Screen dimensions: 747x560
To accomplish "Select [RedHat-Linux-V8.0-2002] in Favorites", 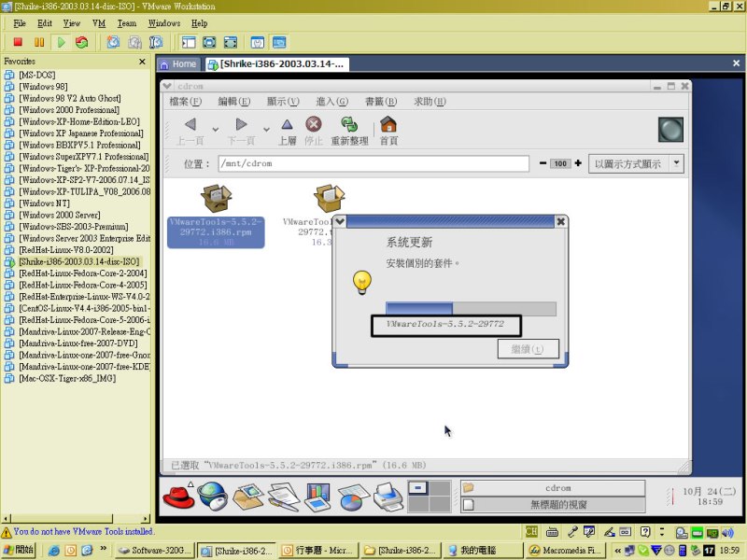I will point(65,249).
